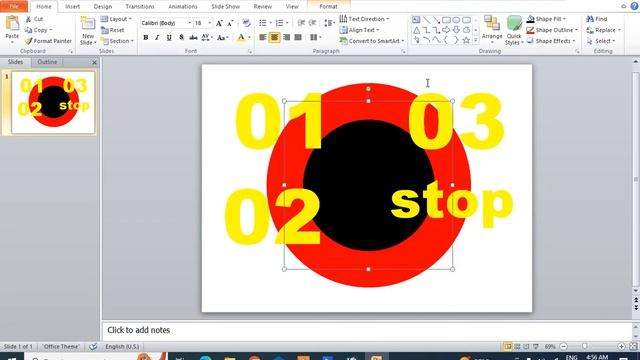This screenshot has width=640, height=360.
Task: Open the Align Text menu
Action: tap(360, 30)
